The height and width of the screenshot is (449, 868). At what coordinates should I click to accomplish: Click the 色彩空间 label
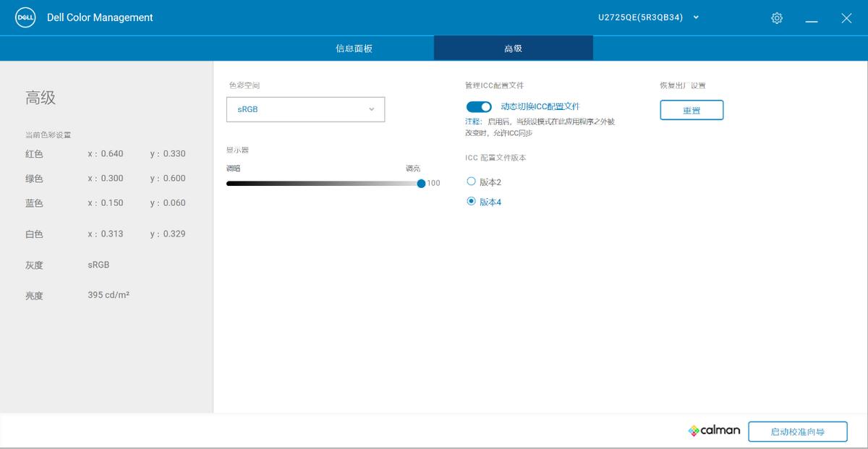click(244, 85)
